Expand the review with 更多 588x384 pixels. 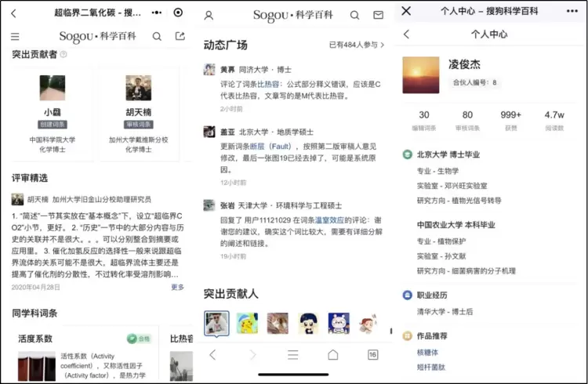coord(178,288)
